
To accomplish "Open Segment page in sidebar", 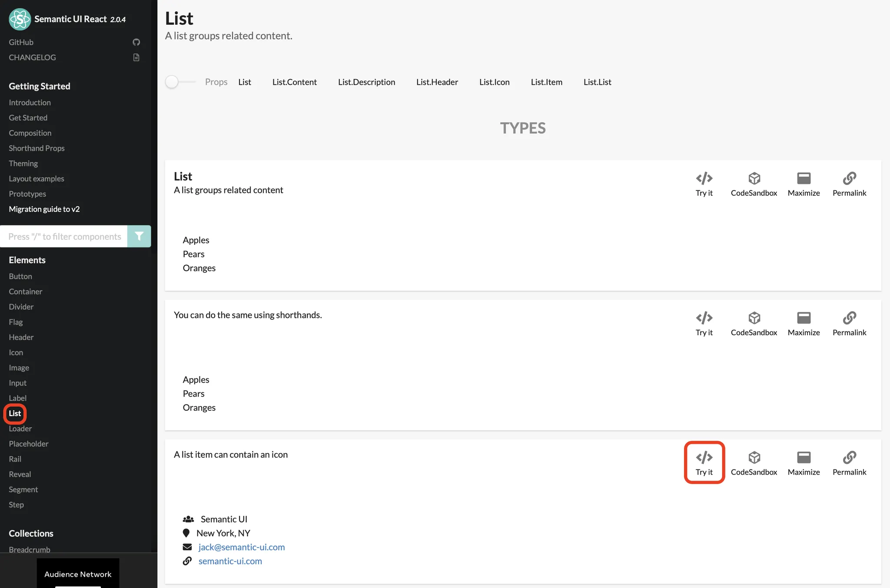I will pyautogui.click(x=23, y=489).
